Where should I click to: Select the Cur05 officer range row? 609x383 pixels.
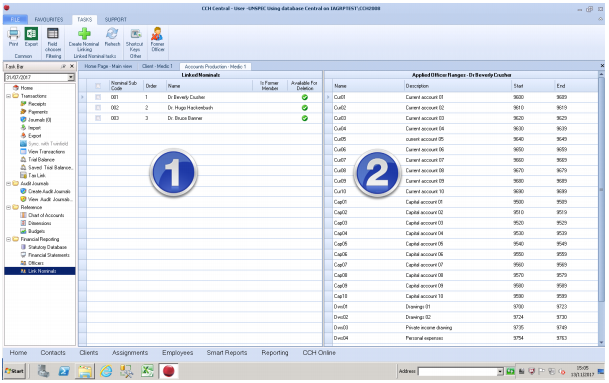[x=462, y=139]
